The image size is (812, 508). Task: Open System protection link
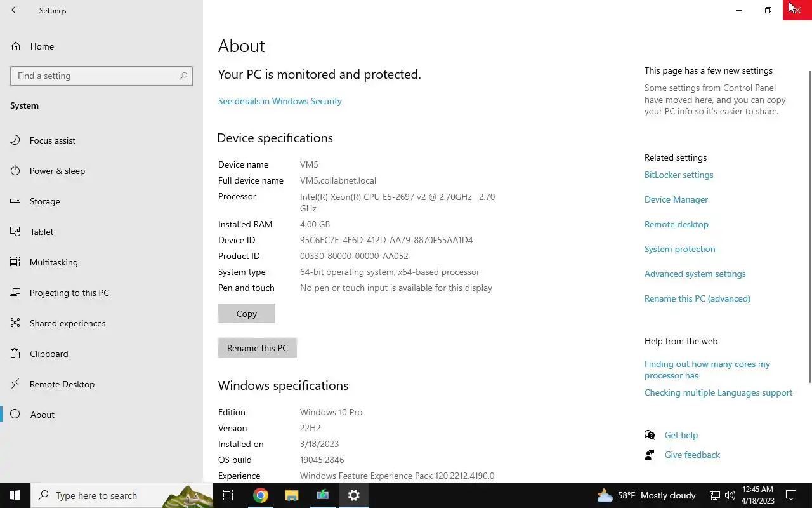click(x=679, y=249)
